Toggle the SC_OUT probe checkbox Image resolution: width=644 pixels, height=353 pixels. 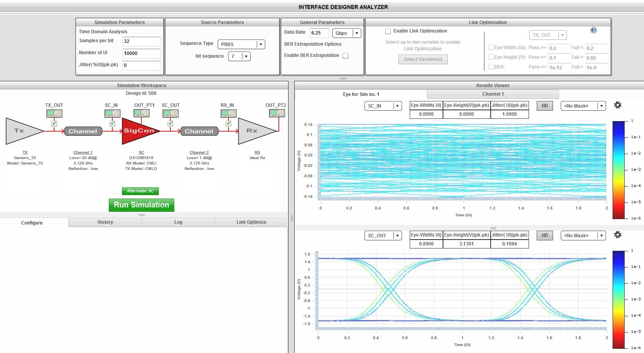(x=170, y=123)
